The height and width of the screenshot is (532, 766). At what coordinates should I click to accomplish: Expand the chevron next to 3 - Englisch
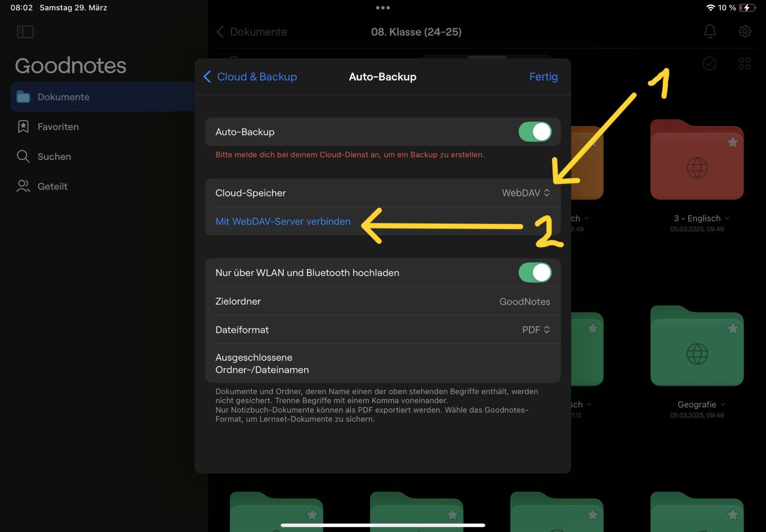[x=727, y=218]
